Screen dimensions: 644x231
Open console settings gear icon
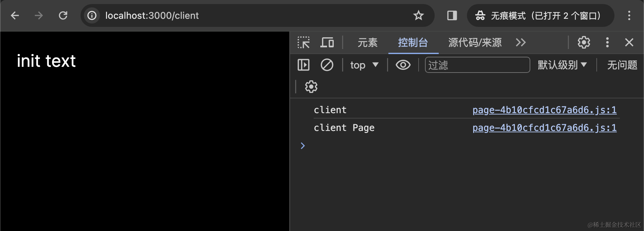click(x=311, y=87)
